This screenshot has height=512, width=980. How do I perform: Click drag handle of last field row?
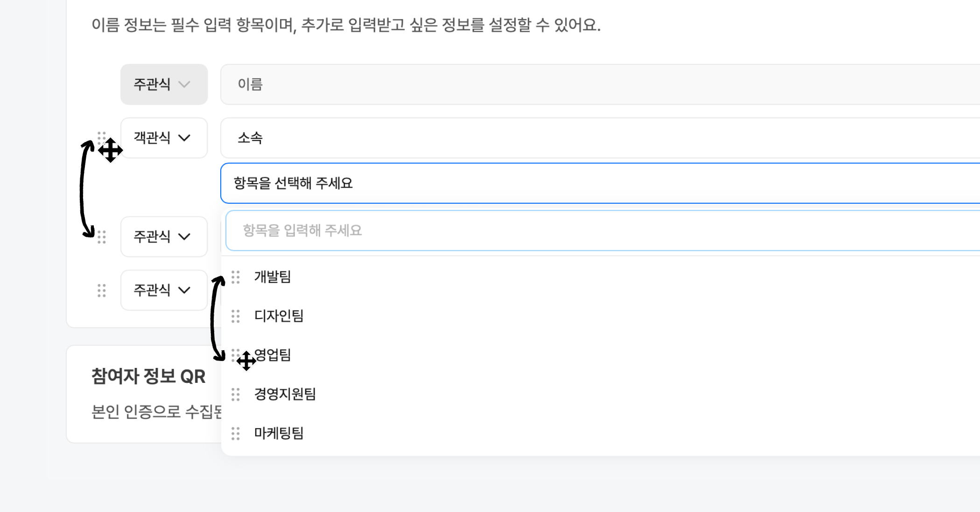[102, 291]
